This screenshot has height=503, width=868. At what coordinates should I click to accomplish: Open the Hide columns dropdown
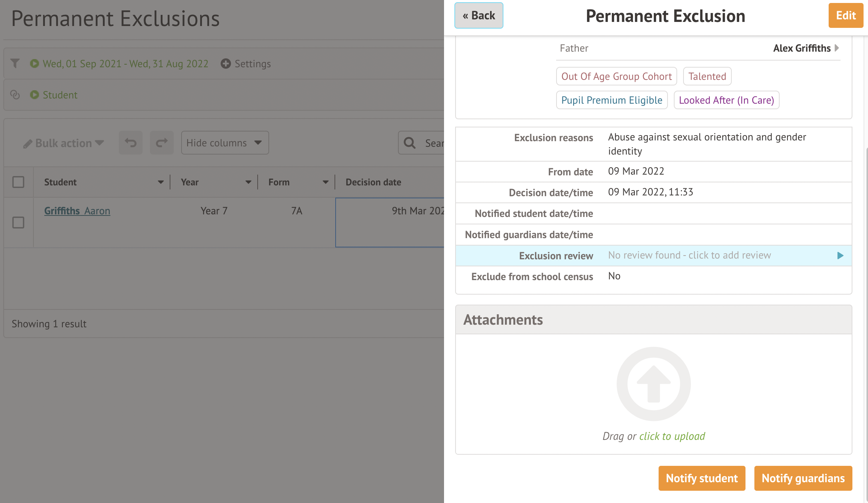[x=225, y=143]
